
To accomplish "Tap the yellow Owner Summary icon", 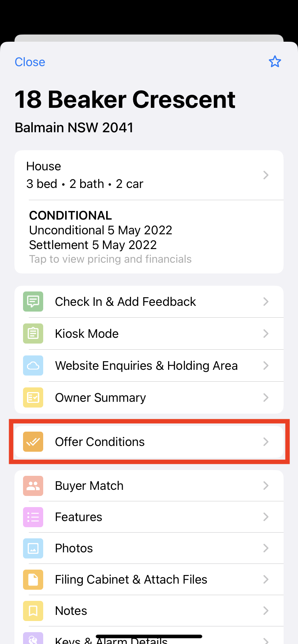I will (33, 397).
